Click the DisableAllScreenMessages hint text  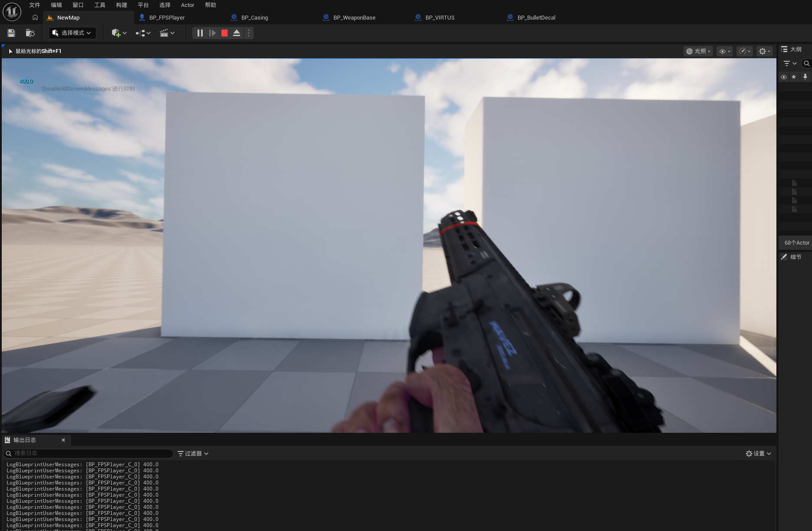tap(88, 89)
